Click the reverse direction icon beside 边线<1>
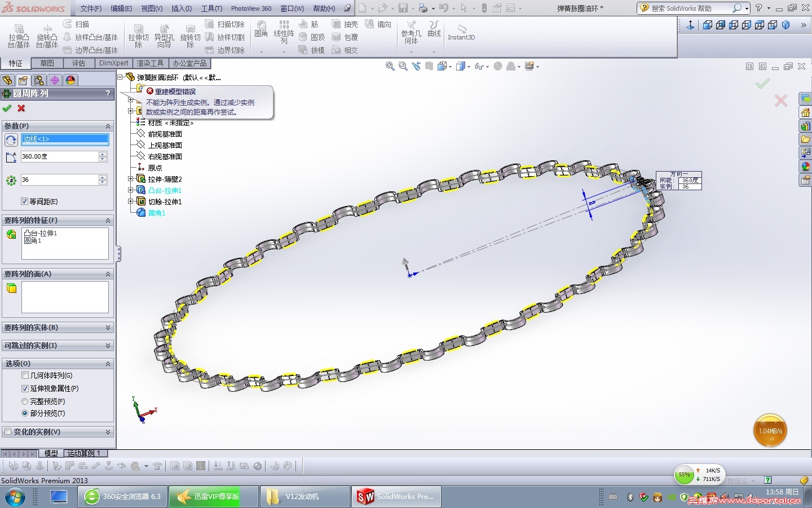The height and width of the screenshot is (508, 812). pos(11,139)
